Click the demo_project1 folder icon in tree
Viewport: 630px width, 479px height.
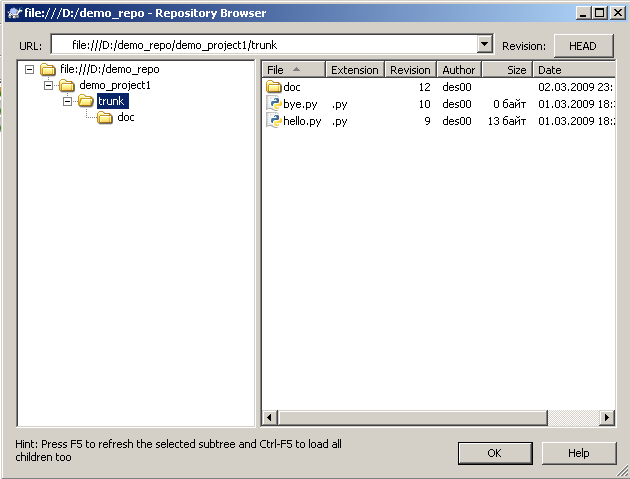(x=67, y=85)
